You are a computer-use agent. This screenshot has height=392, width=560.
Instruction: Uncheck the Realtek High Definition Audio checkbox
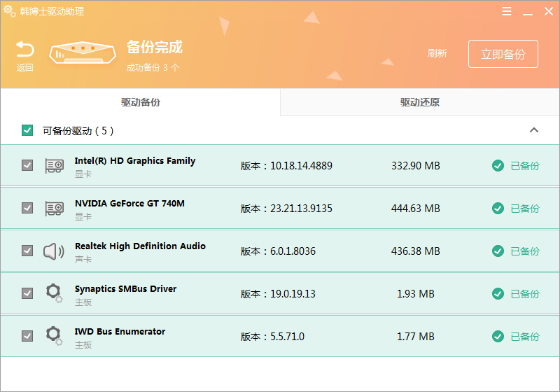[27, 251]
